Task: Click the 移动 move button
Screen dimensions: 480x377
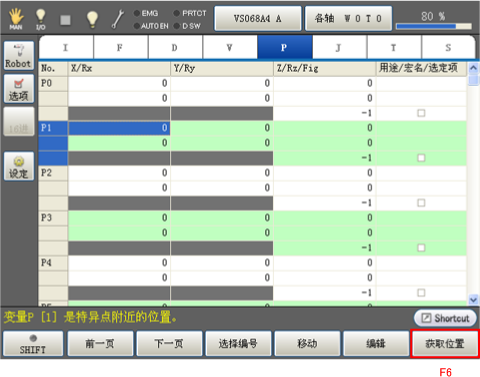Action: click(307, 343)
